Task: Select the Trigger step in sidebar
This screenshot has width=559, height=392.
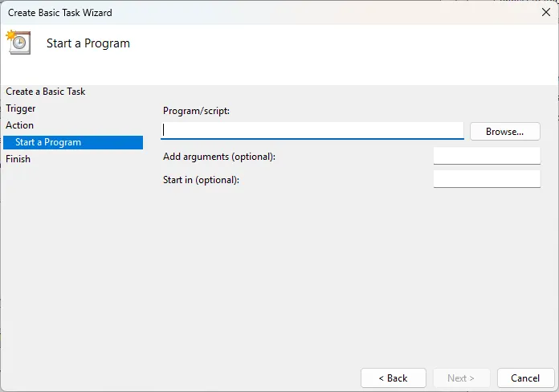Action: [21, 108]
